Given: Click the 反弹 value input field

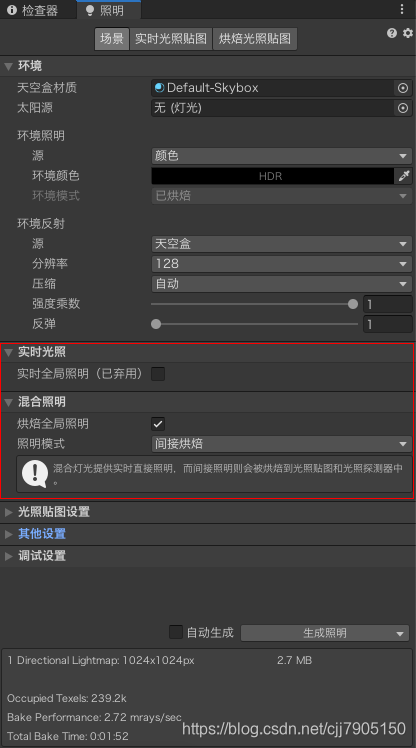Looking at the screenshot, I should click(387, 324).
